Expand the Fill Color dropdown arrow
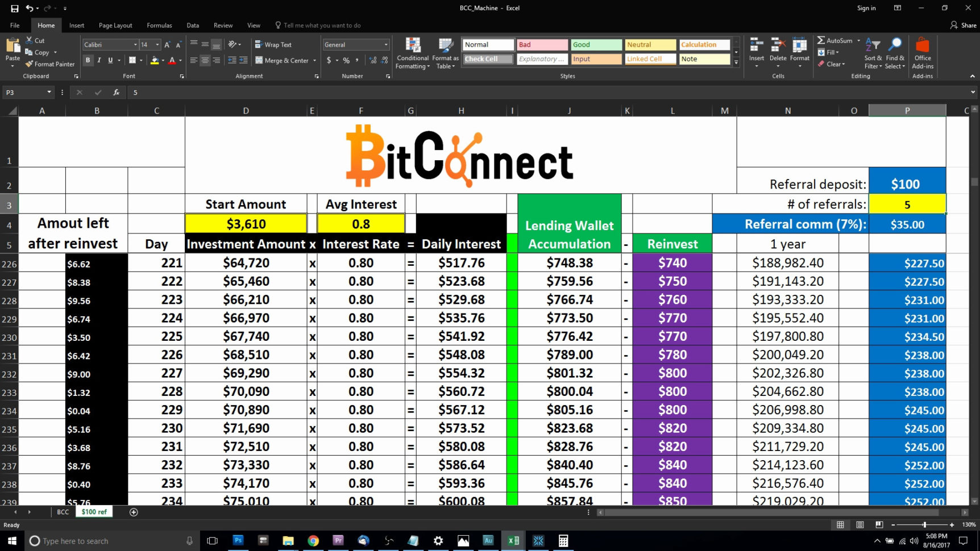 pos(162,60)
